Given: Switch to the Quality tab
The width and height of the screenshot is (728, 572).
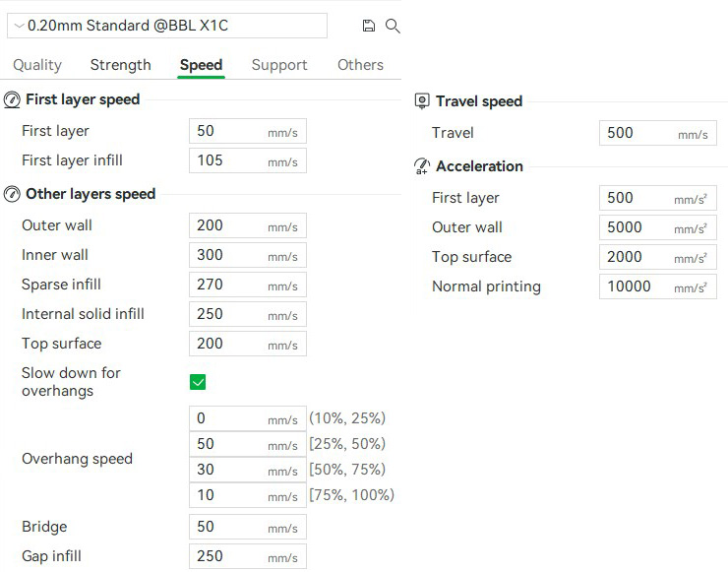Looking at the screenshot, I should click(37, 65).
